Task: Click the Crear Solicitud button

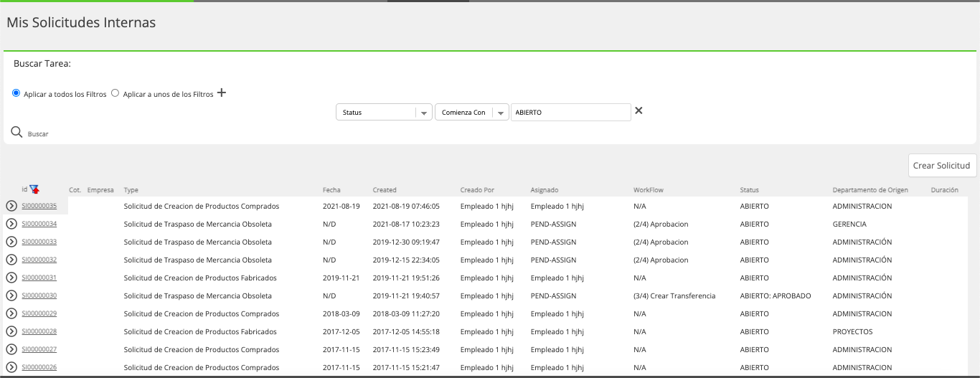Action: pyautogui.click(x=943, y=166)
